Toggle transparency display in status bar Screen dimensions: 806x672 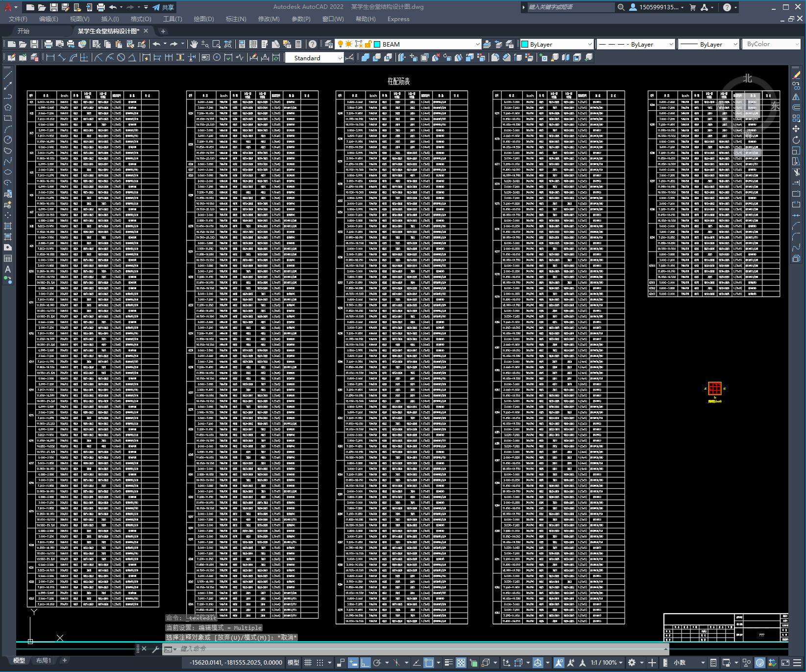pos(461,663)
